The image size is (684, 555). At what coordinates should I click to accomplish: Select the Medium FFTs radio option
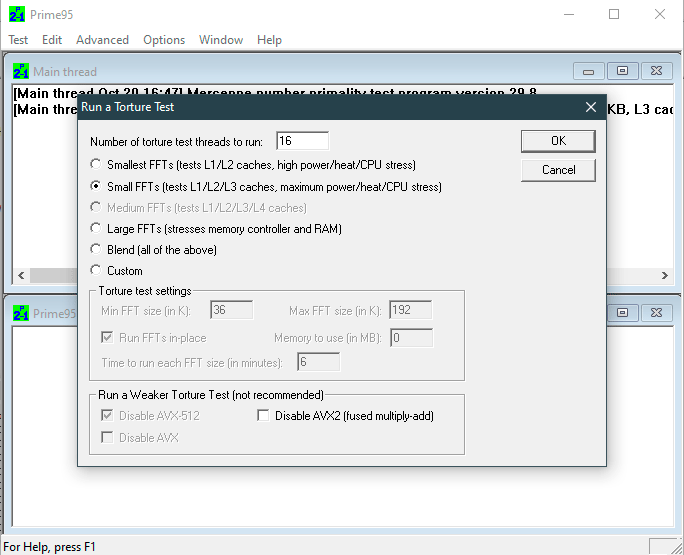click(x=198, y=207)
